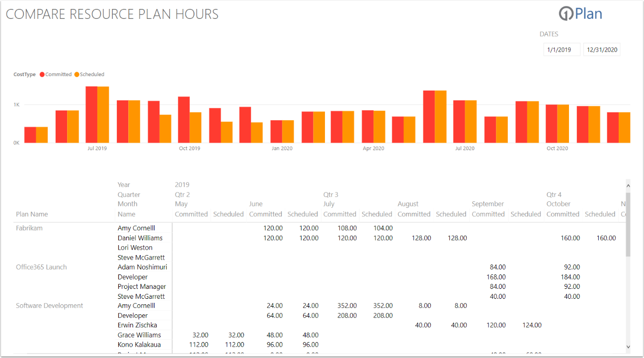This screenshot has width=644, height=358.
Task: Select the red Committed bar above Jul 2019
Action: coord(91,115)
